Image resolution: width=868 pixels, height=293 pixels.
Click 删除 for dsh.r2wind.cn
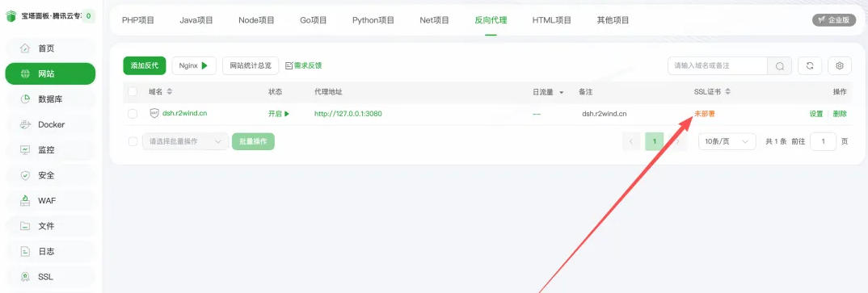[x=840, y=114]
